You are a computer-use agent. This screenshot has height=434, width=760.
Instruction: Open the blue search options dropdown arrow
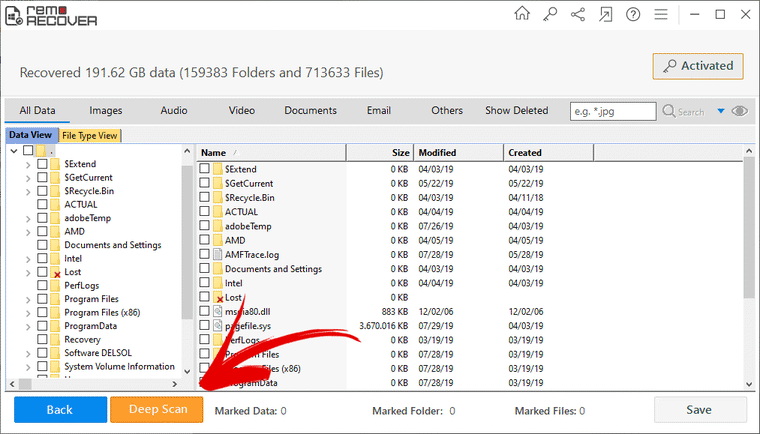[720, 112]
